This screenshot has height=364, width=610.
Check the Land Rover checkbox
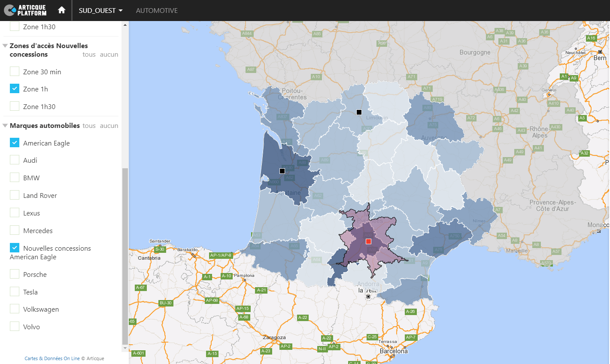15,195
